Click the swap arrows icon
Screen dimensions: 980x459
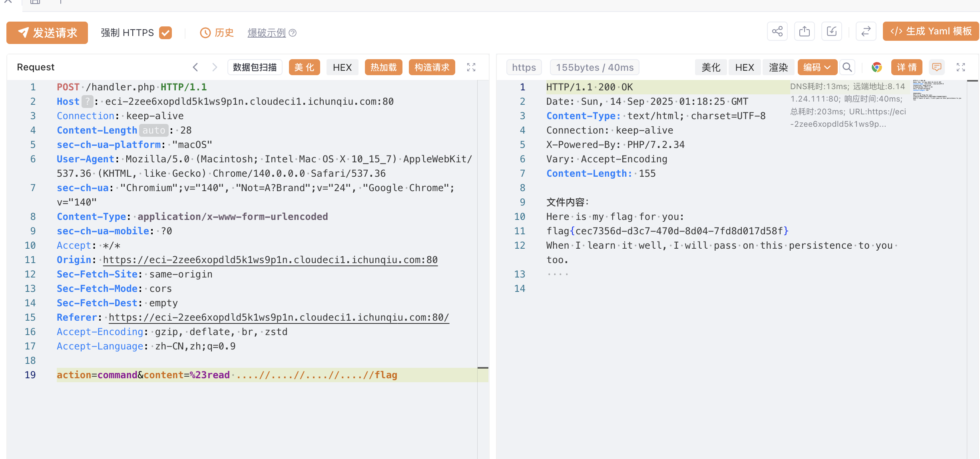pyautogui.click(x=866, y=32)
